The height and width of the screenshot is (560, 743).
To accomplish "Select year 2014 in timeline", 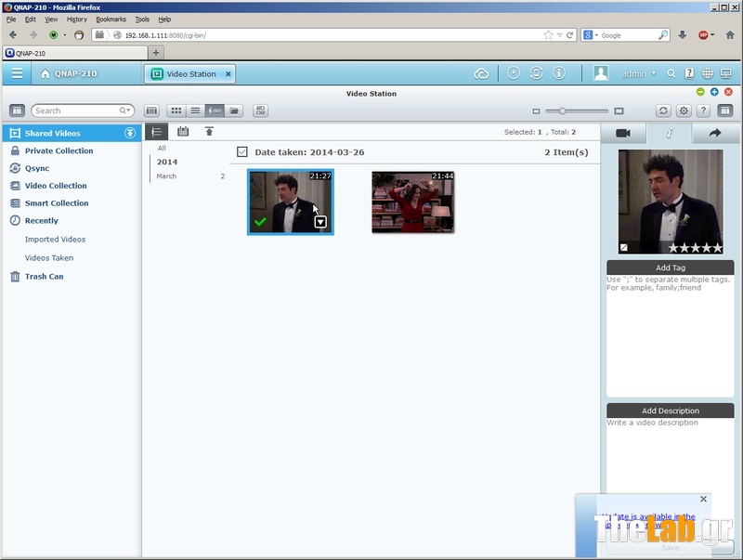I will 167,162.
